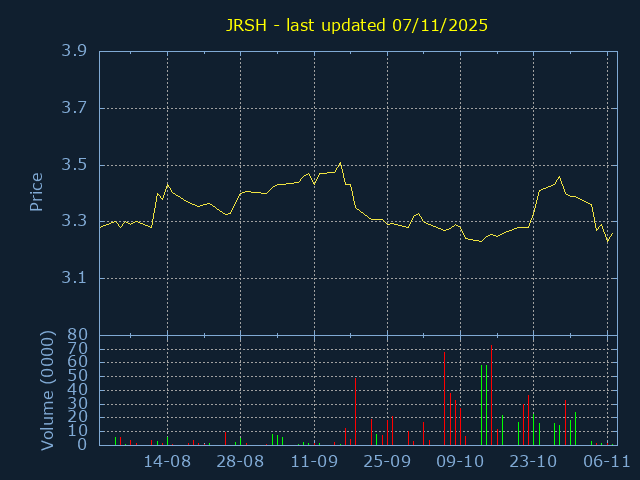
Task: Click the 11-09 date label
Action: tap(314, 462)
